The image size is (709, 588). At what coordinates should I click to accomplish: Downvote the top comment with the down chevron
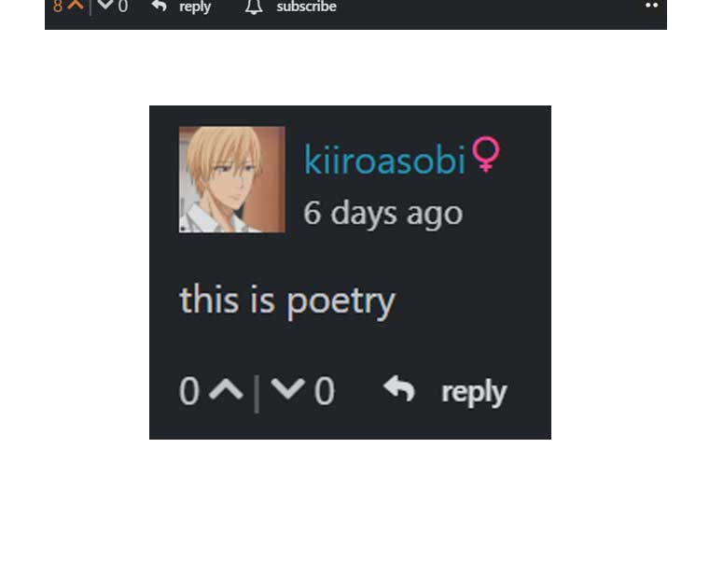coord(105,5)
